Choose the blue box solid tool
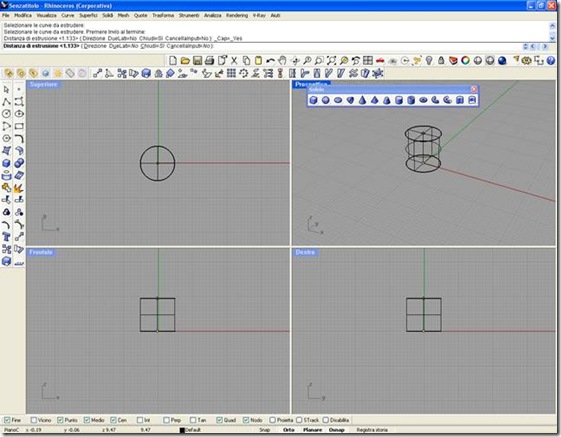This screenshot has width=561, height=437. 6,163
